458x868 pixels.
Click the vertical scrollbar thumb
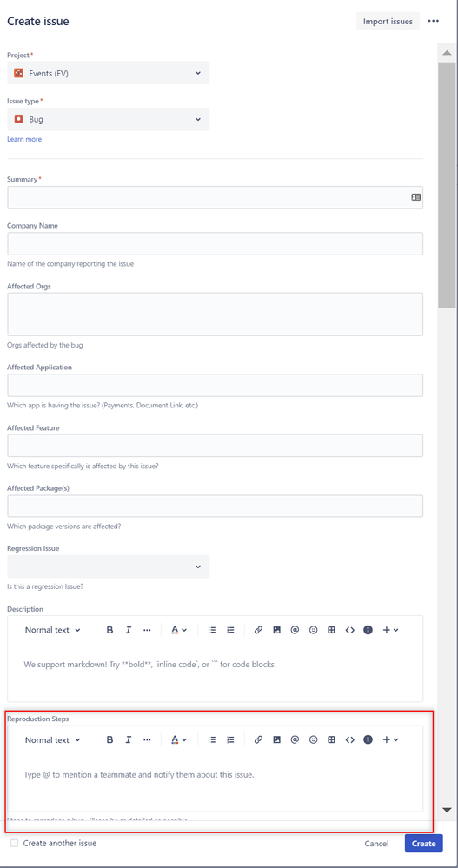[447, 184]
